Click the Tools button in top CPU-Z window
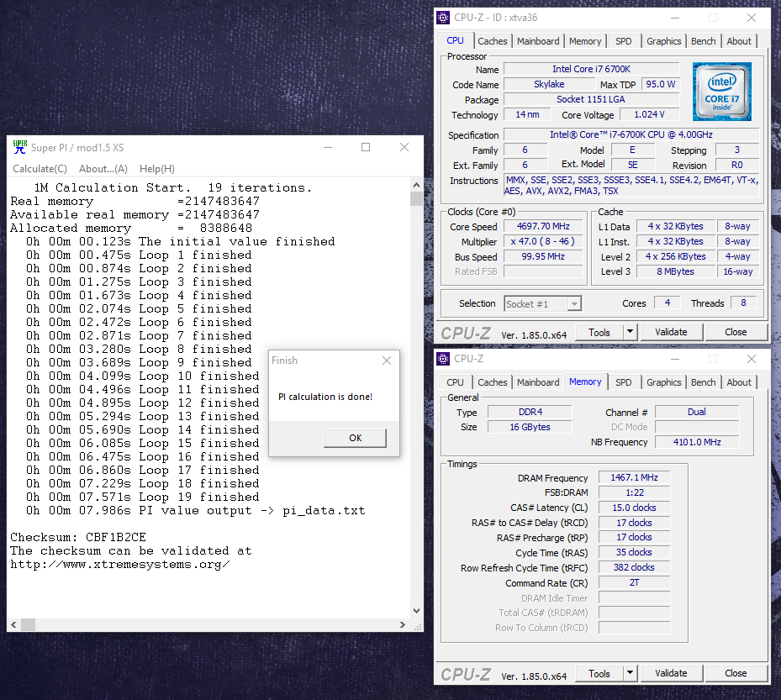Screen dimensions: 781x700 pyautogui.click(x=599, y=332)
